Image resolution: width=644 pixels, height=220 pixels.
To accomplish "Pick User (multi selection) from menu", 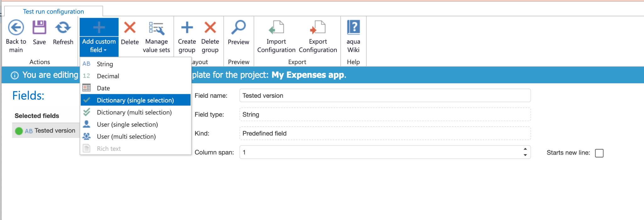I will click(x=126, y=137).
